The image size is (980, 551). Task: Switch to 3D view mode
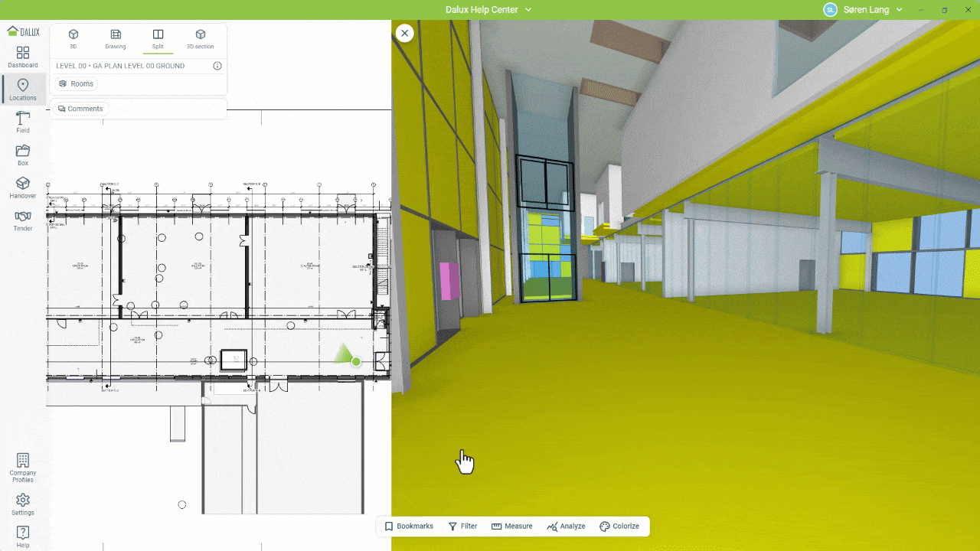(x=73, y=39)
